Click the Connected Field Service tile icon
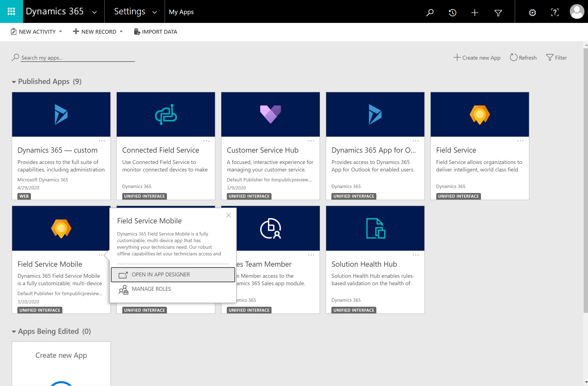588x386 pixels. point(166,114)
